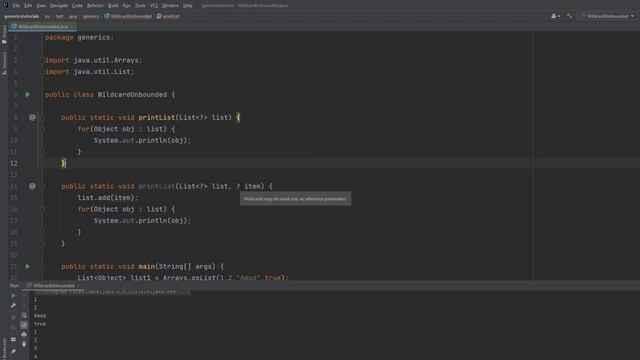
Task: Toggle scroll to end of console
Action: pos(24,325)
